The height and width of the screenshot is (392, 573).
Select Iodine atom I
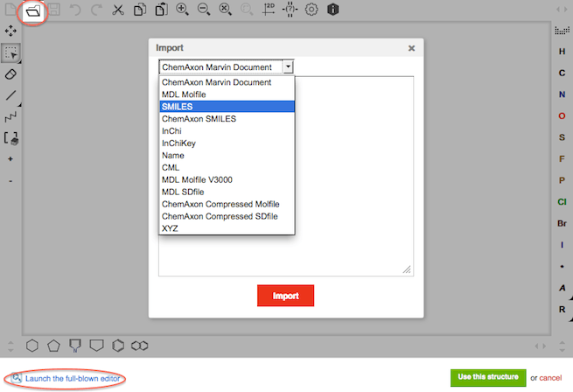click(x=562, y=245)
